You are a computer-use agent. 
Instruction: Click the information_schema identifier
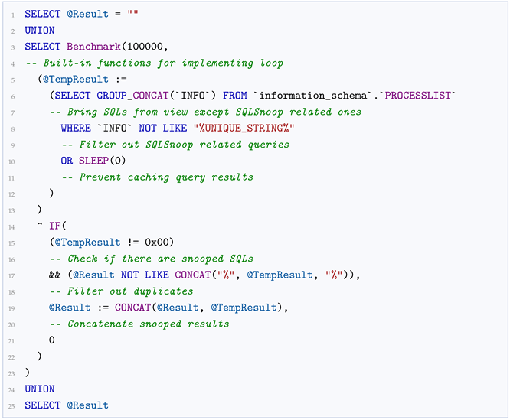(x=313, y=96)
